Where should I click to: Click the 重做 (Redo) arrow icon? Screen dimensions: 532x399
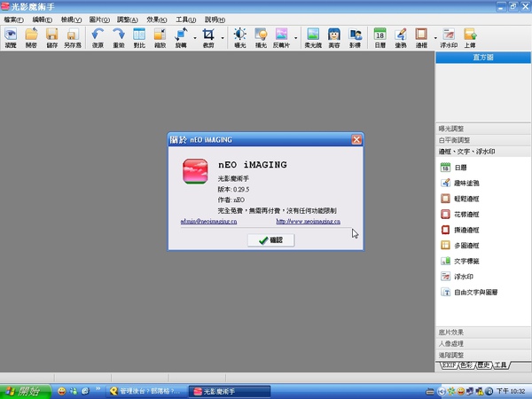tap(119, 37)
